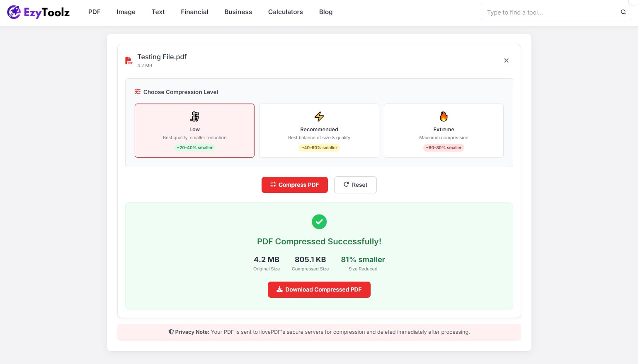Navigate to the Blog section
The width and height of the screenshot is (638, 364).
click(x=325, y=12)
